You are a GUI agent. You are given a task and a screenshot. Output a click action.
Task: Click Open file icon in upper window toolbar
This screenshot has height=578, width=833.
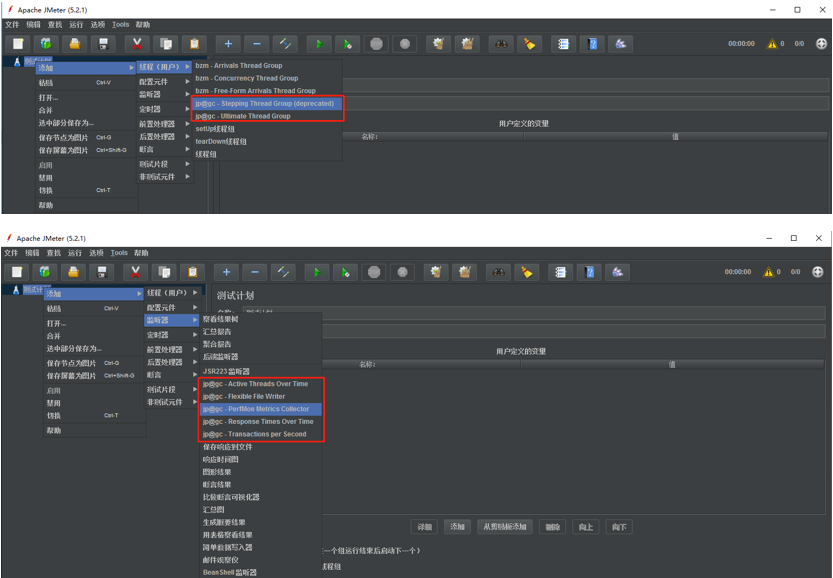(x=75, y=44)
